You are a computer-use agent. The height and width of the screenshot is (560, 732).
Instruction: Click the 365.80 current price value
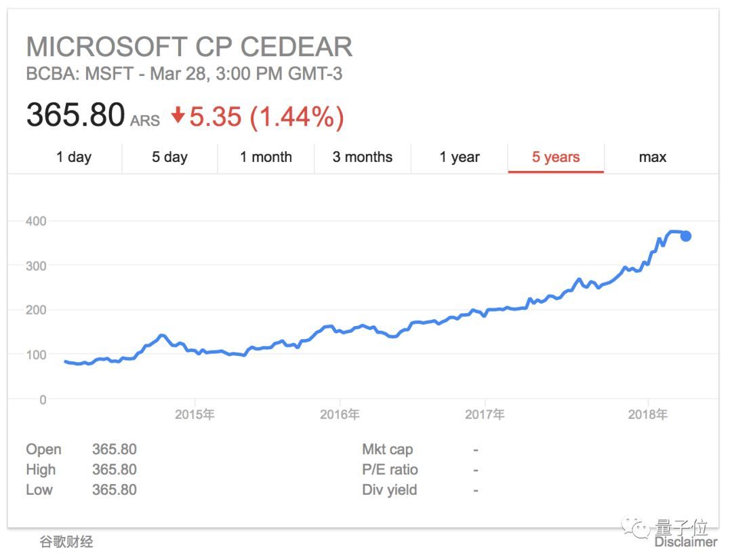tap(75, 115)
